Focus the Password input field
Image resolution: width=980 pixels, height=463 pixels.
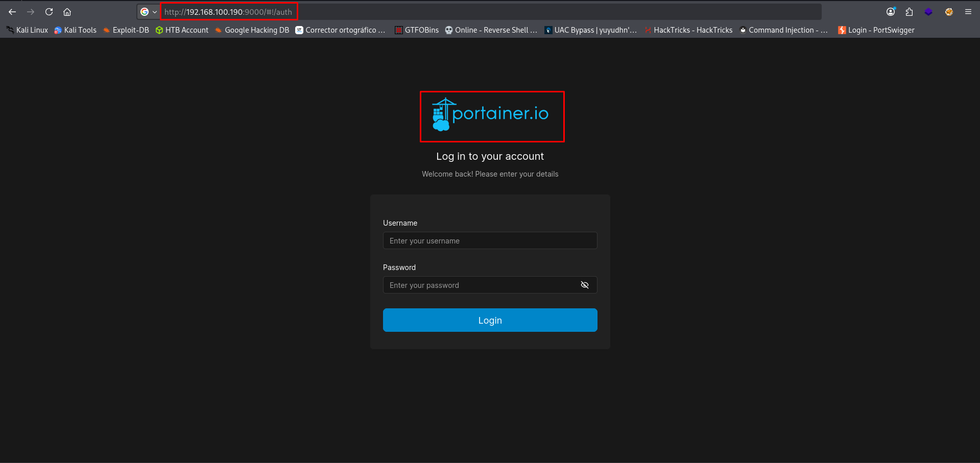click(480, 285)
